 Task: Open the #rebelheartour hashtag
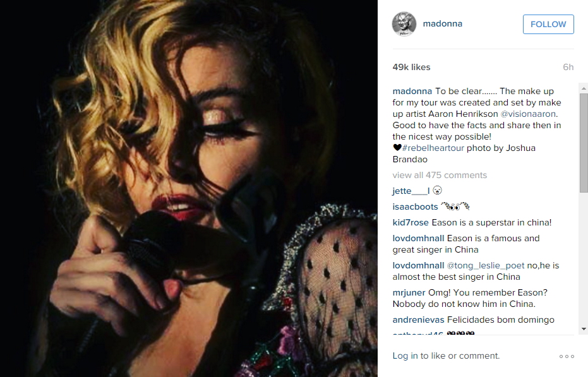pyautogui.click(x=433, y=148)
